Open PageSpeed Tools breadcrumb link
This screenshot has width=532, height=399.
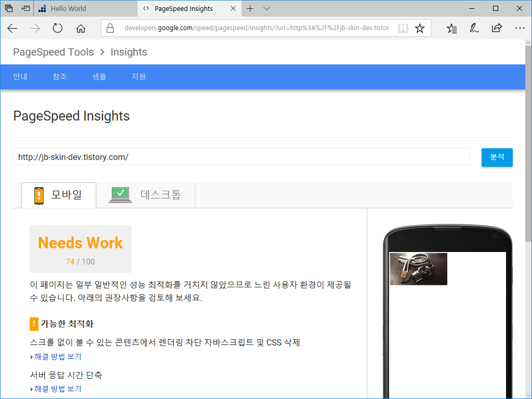(54, 52)
